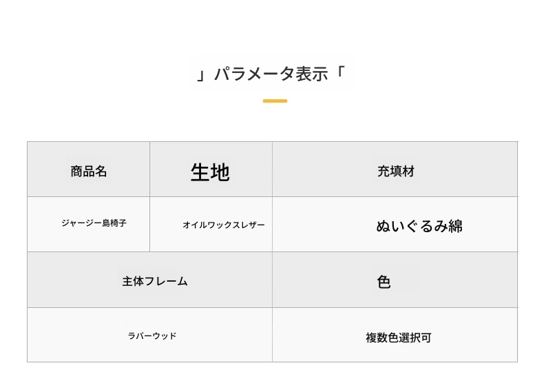Select the 主体フレーム header cell
This screenshot has height=392, width=544.
click(155, 281)
